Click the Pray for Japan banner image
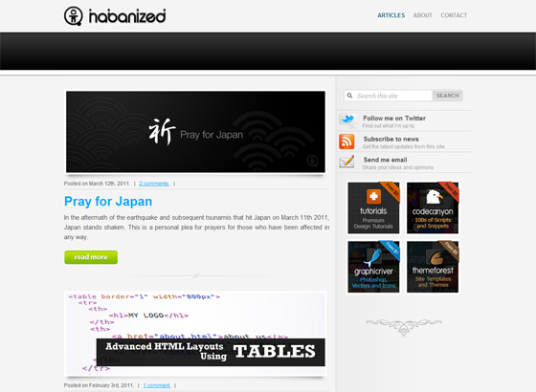Image resolution: width=536 pixels, height=392 pixels. [195, 132]
